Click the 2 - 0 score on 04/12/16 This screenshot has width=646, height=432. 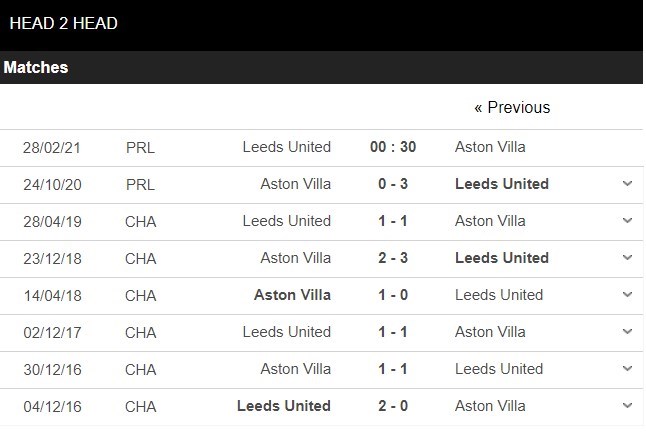[x=393, y=406]
